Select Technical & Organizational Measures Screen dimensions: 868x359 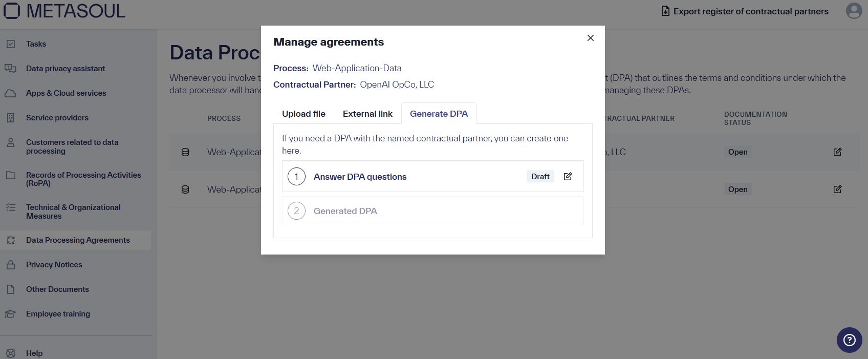tap(73, 211)
